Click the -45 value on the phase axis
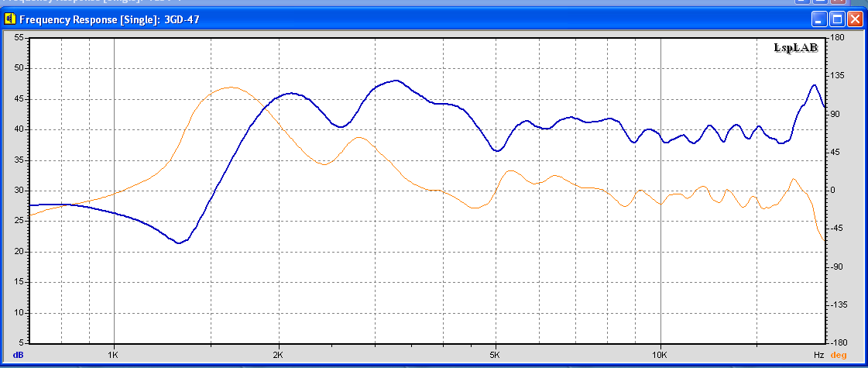 (836, 229)
